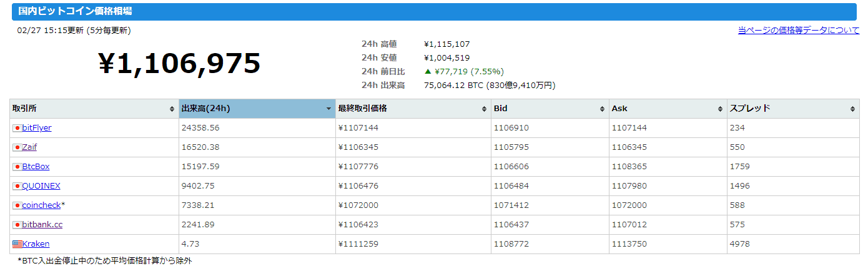Select the average price ¥1,106,975
This screenshot has height=266, width=868.
coord(179,64)
